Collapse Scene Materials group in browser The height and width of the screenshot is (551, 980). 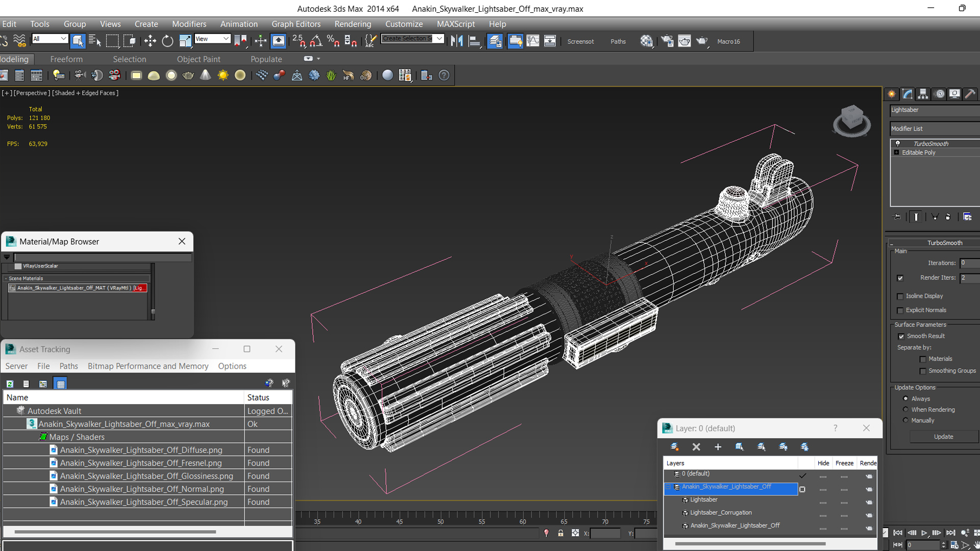pyautogui.click(x=6, y=279)
